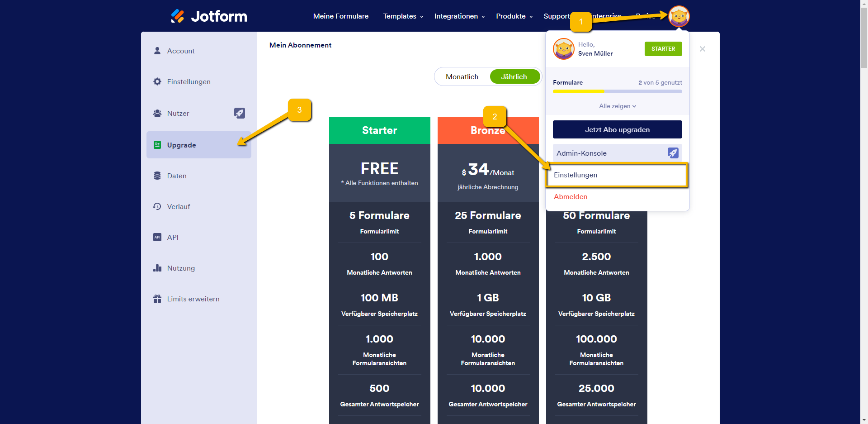Screen dimensions: 868x424
Task: Click the 25.000 Gesamter Antwortspeicher value
Action: point(596,388)
